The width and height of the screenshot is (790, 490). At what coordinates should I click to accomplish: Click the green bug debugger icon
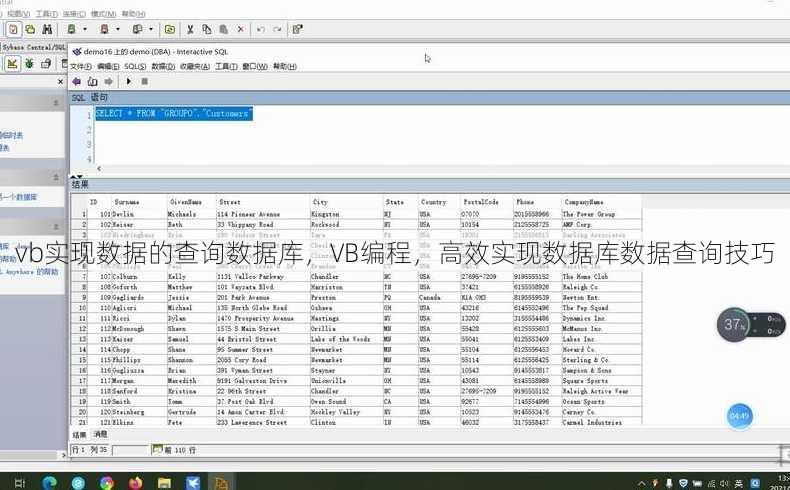[x=29, y=63]
